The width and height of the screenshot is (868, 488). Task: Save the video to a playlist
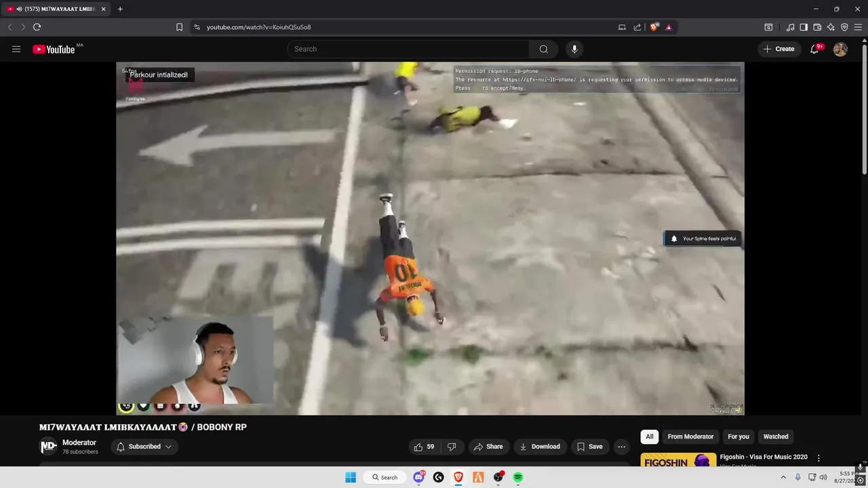[x=589, y=447]
